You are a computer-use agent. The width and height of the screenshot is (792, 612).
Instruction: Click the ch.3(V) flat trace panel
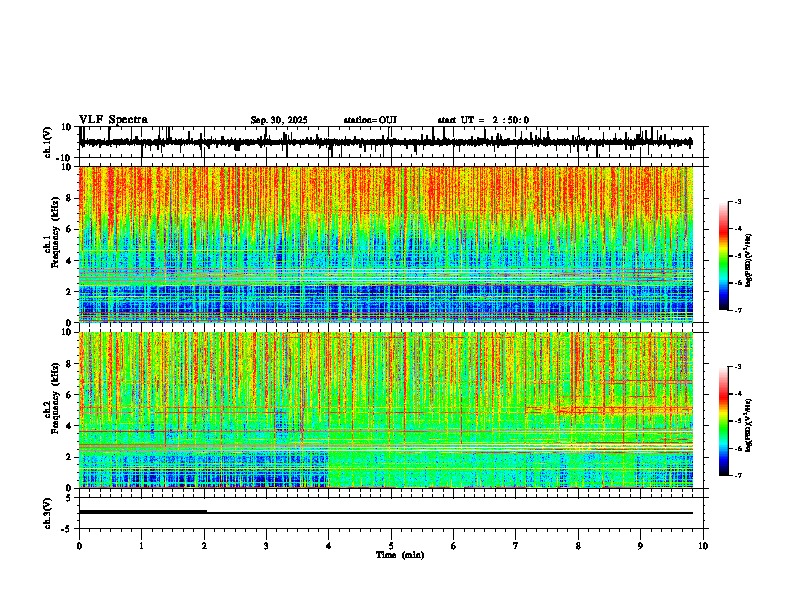(x=393, y=513)
